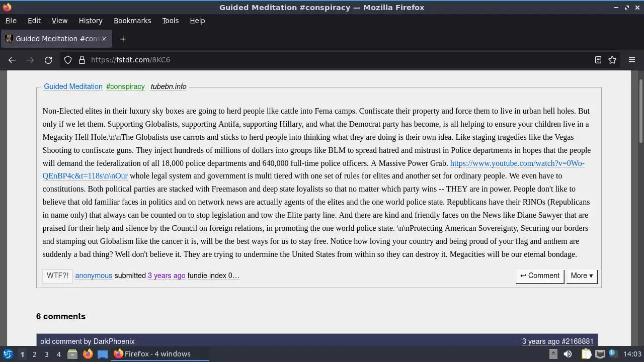The width and height of the screenshot is (644, 362).
Task: Open a new tab with the plus button
Action: click(123, 39)
